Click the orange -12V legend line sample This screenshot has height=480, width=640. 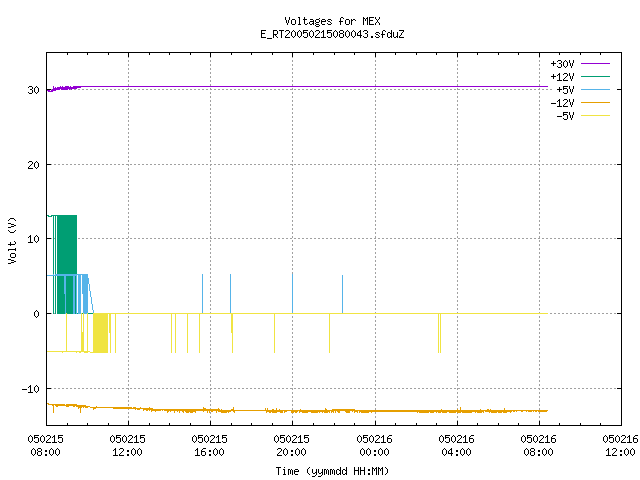pos(595,102)
